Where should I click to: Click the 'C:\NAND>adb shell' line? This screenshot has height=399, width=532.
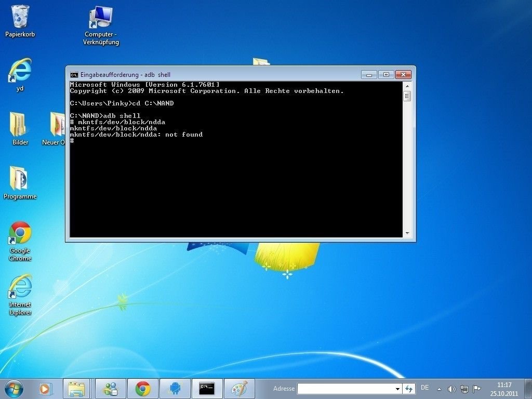(105, 116)
